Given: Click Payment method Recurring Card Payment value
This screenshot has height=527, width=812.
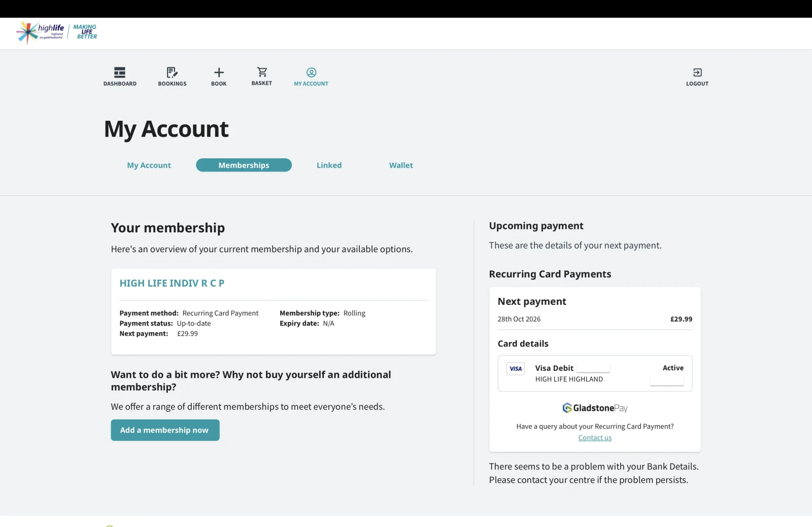Looking at the screenshot, I should (x=220, y=313).
